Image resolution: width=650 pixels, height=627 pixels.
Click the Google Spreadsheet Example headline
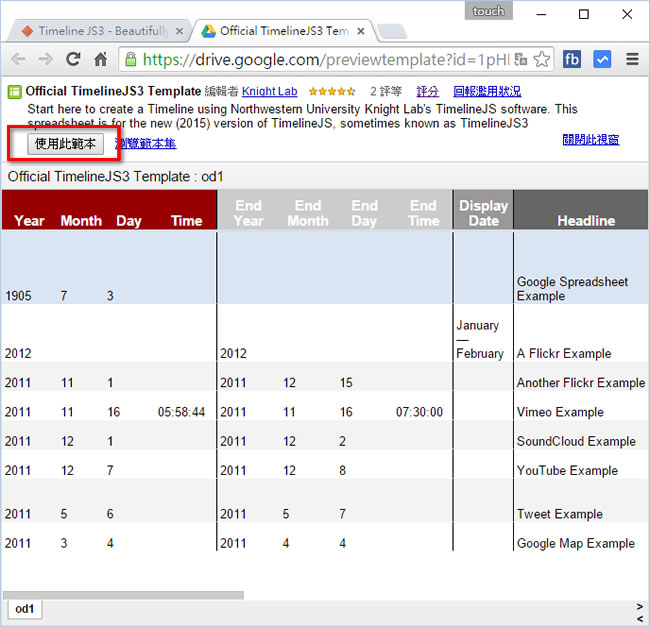(572, 289)
